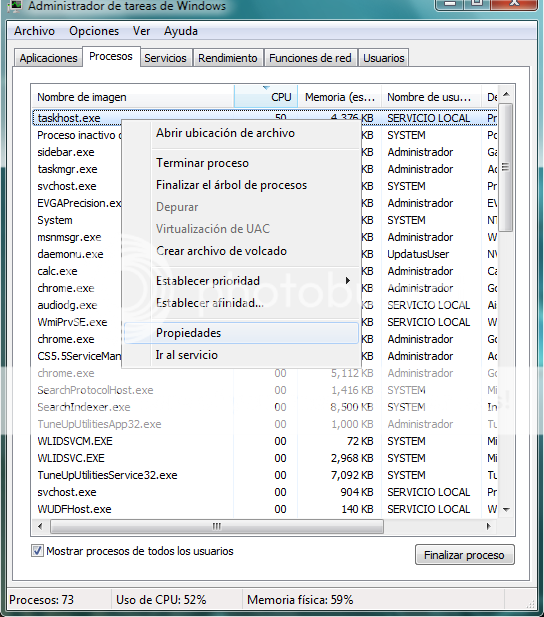Switch to the Servicios tab

pyautogui.click(x=165, y=58)
